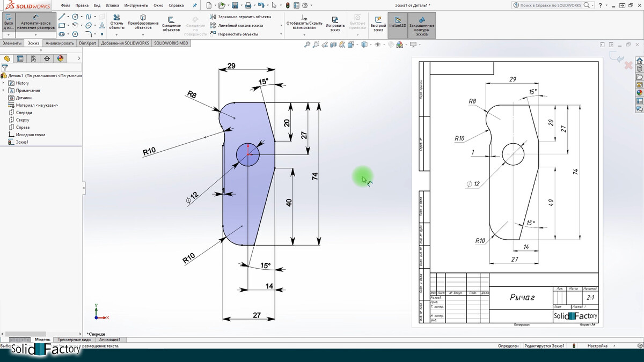Screen dimensions: 644x362
Task: Open the Инструменты menu
Action: click(136, 5)
